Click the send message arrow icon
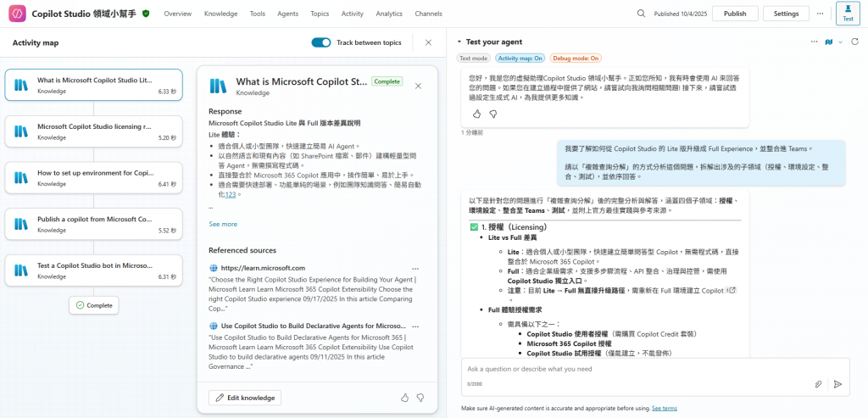Image resolution: width=868 pixels, height=418 pixels. click(837, 384)
